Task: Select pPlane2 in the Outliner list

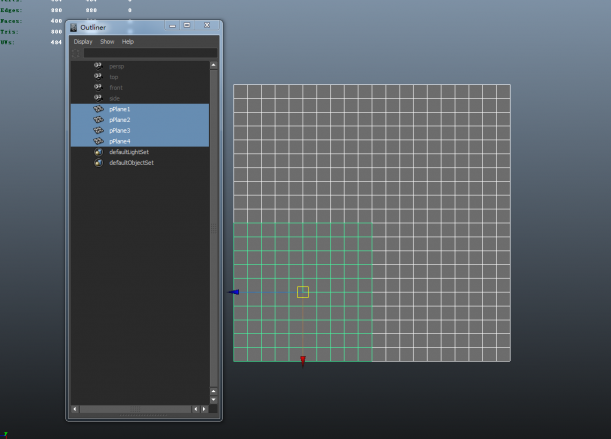Action: (140, 120)
